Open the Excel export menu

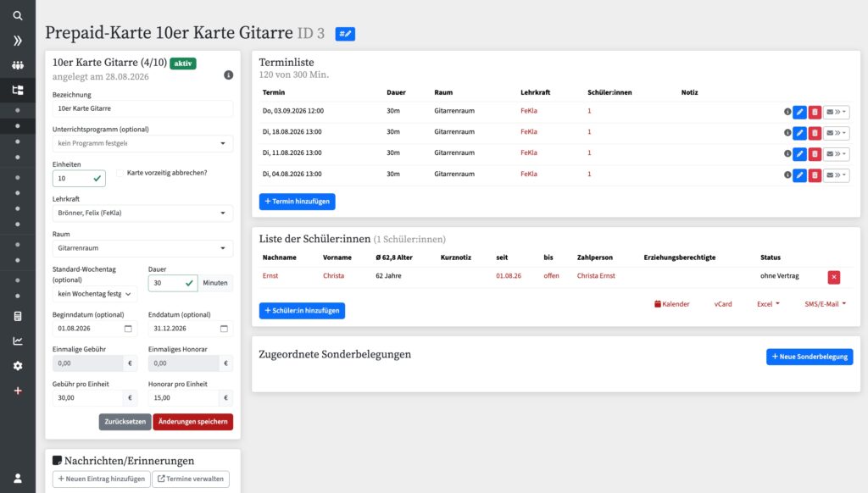[x=768, y=304]
